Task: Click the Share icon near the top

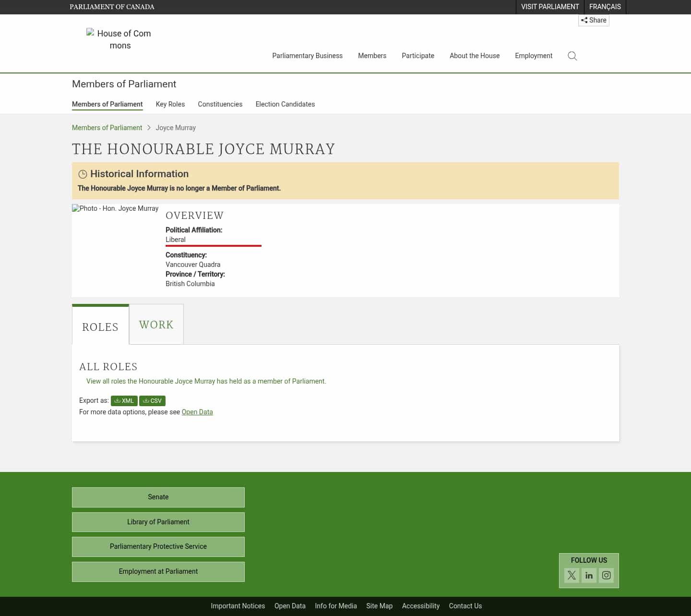Action: click(594, 20)
